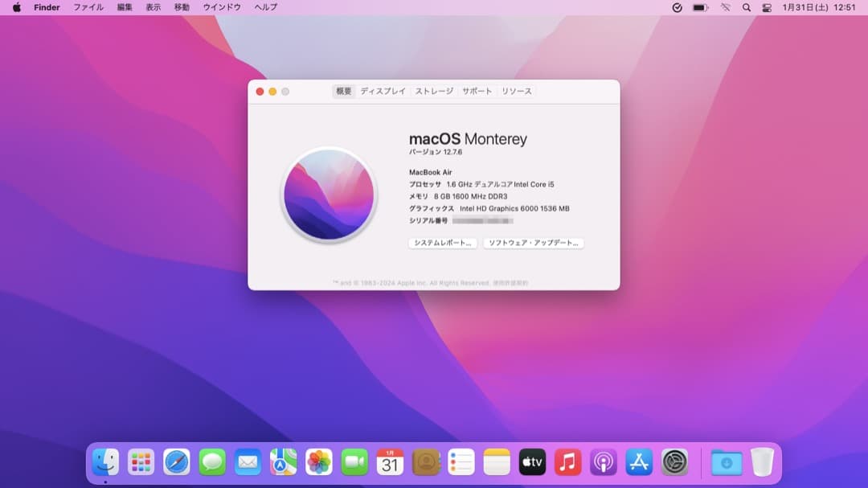Image resolution: width=868 pixels, height=488 pixels.
Task: Open the Maps app in the Dock
Action: tap(283, 462)
